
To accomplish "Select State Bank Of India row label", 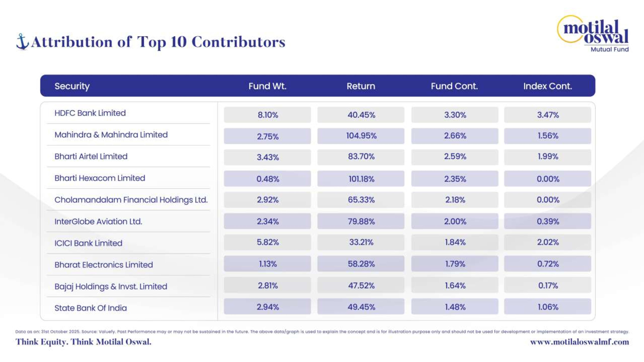I will 90,308.
